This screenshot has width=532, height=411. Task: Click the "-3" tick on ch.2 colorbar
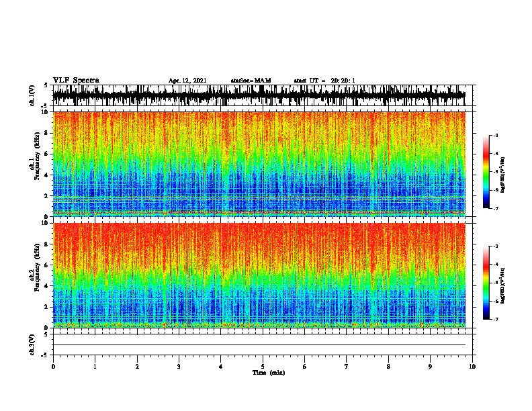(496, 246)
